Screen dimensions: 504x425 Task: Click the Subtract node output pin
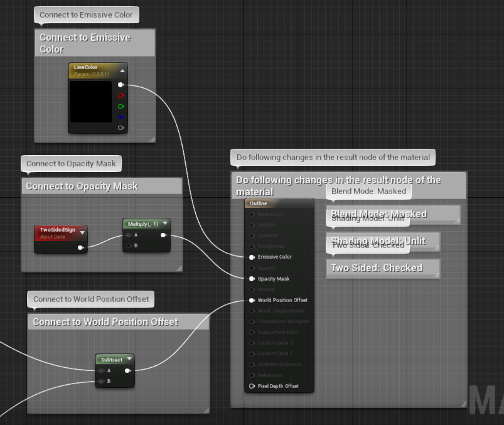[x=127, y=370]
